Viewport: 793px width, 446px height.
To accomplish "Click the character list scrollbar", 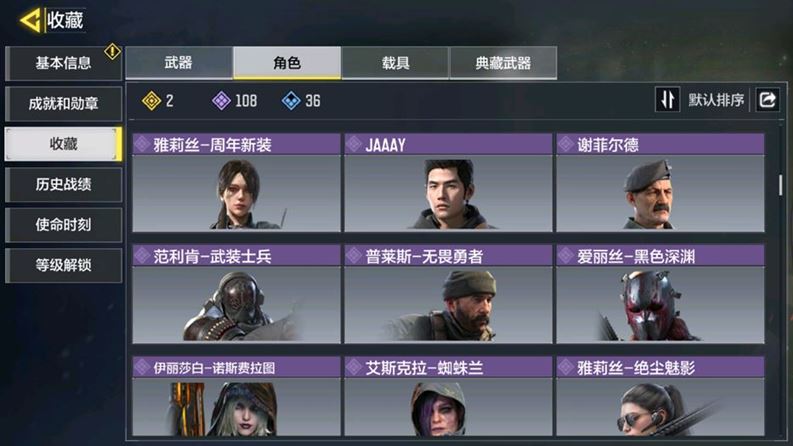I will coord(780,185).
